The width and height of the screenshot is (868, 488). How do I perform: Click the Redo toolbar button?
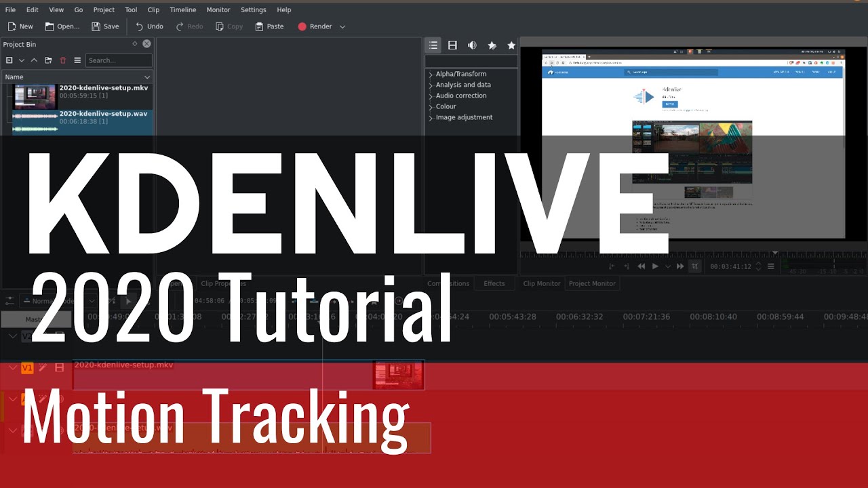pos(189,26)
